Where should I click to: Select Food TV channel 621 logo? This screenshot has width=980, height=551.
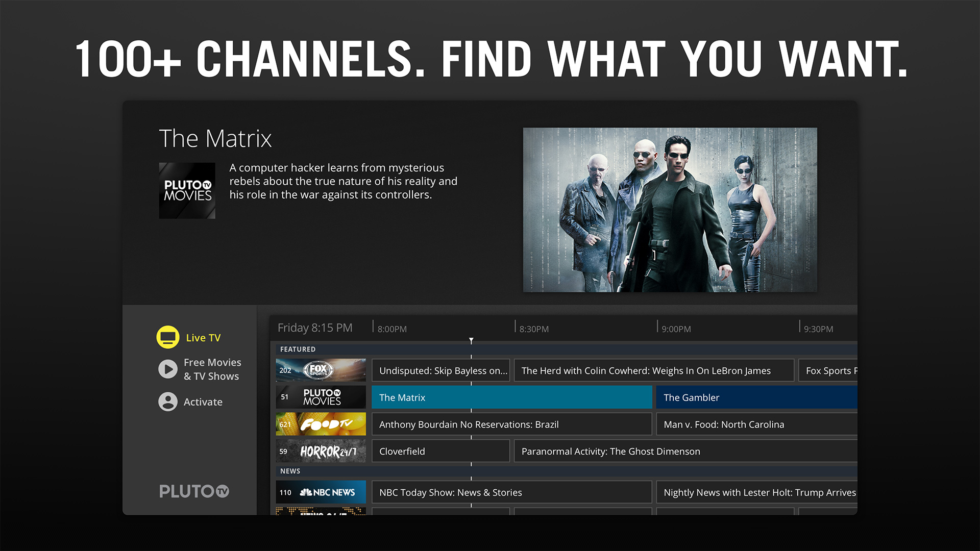[x=321, y=424]
